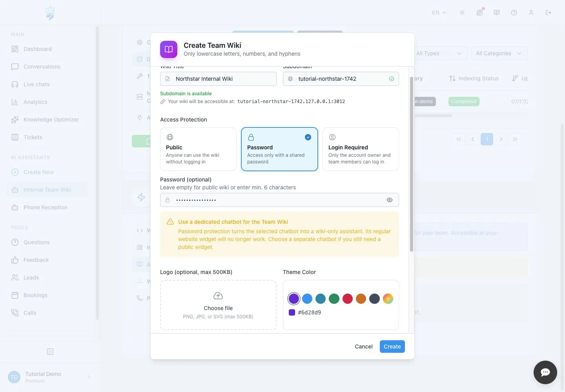
Task: Open the EN language dropdown
Action: point(439,13)
